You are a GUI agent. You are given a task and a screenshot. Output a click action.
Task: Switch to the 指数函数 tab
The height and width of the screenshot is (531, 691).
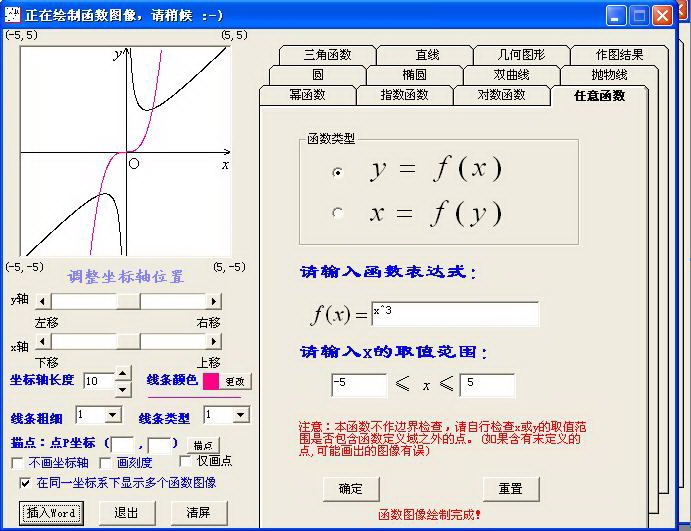pyautogui.click(x=405, y=95)
